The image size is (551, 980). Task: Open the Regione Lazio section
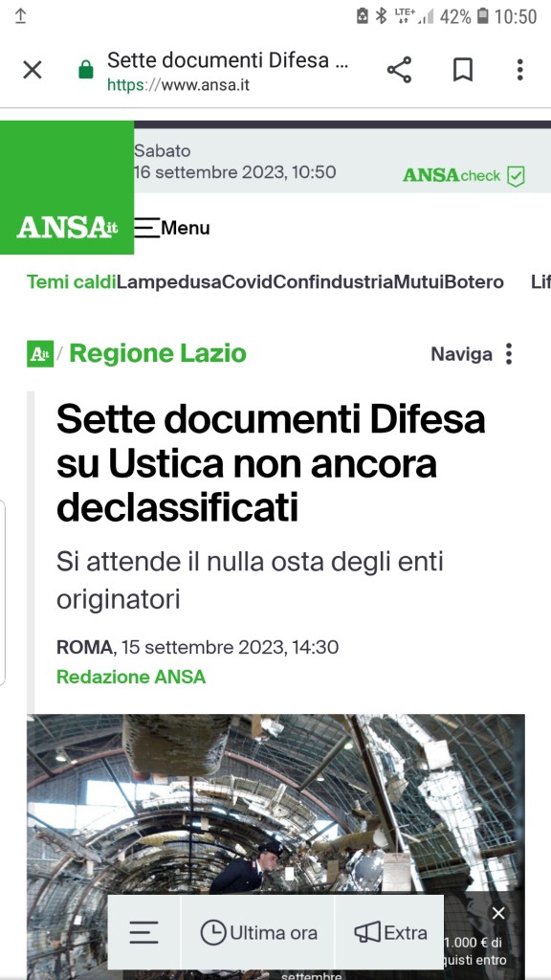[x=158, y=354]
